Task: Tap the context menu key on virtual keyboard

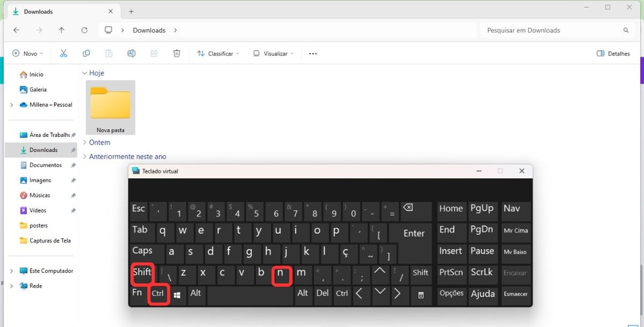Action: coord(421,296)
